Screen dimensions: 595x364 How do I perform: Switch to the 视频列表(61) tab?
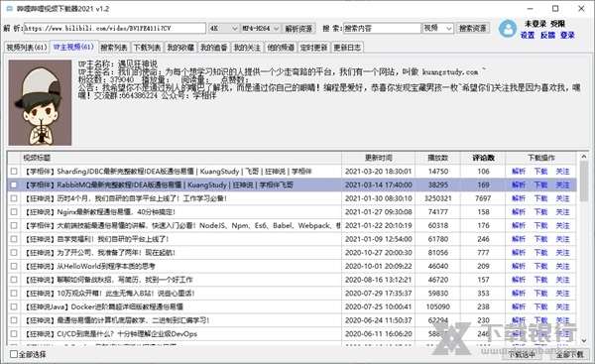tap(27, 48)
